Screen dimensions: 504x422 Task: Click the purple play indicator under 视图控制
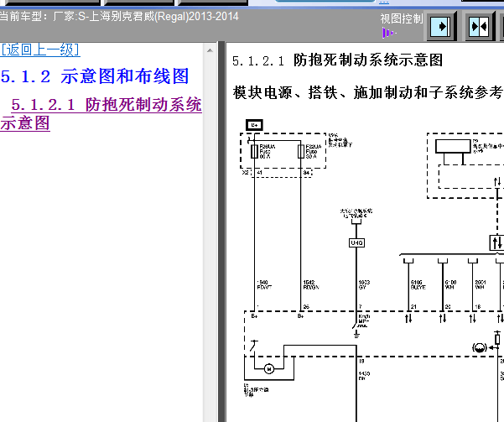[389, 33]
